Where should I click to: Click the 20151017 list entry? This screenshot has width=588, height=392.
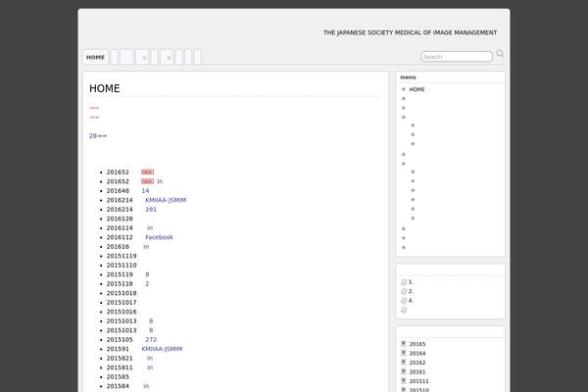coord(122,303)
